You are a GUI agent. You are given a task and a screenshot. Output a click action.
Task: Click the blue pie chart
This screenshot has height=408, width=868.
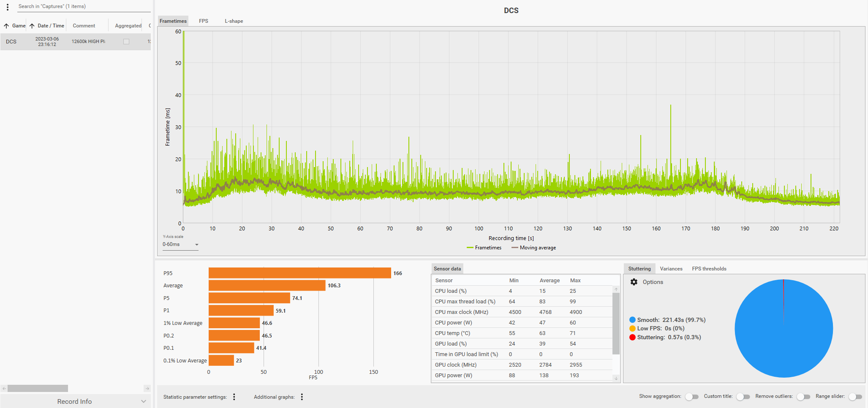(784, 328)
